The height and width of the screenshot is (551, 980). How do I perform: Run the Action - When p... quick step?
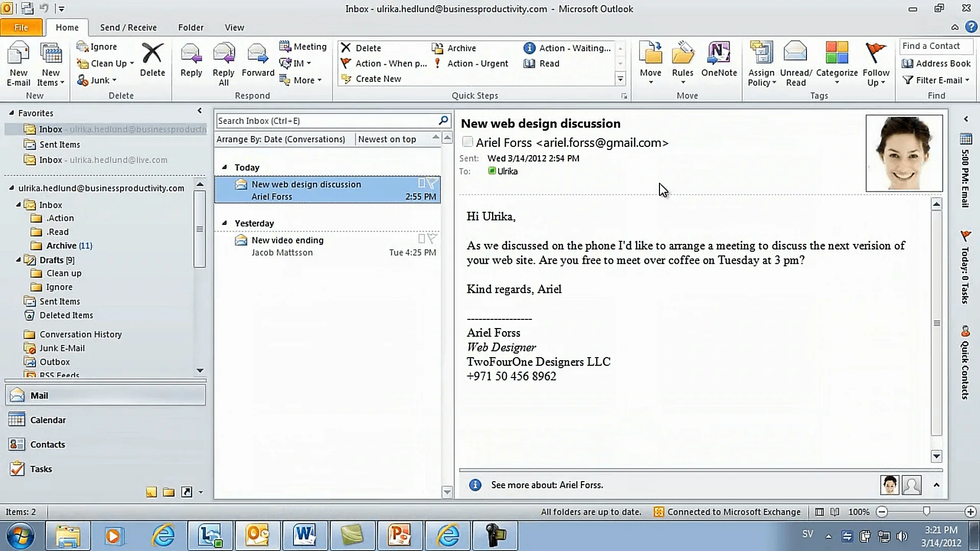pos(384,63)
